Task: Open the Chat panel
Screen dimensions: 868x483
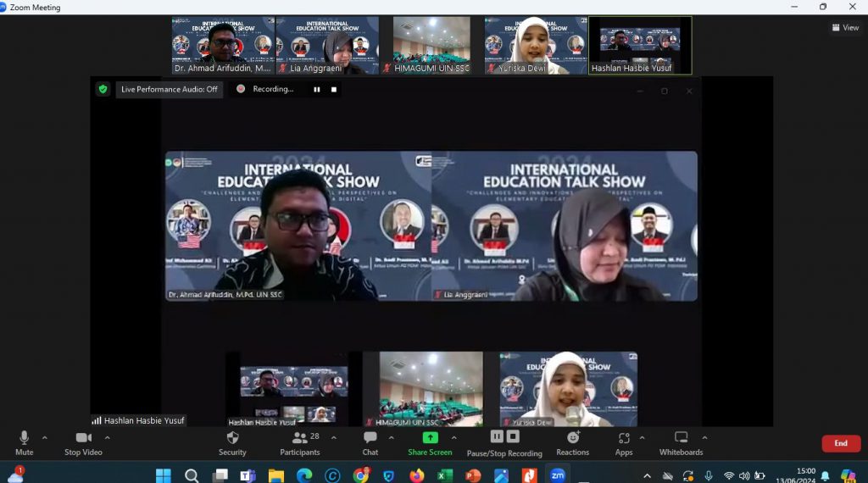Action: pyautogui.click(x=370, y=444)
